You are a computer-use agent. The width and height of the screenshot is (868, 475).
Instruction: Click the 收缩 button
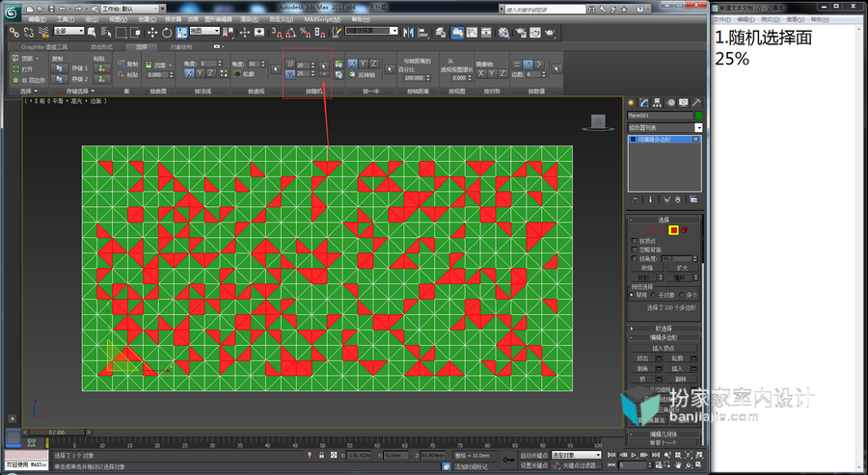[x=647, y=268]
